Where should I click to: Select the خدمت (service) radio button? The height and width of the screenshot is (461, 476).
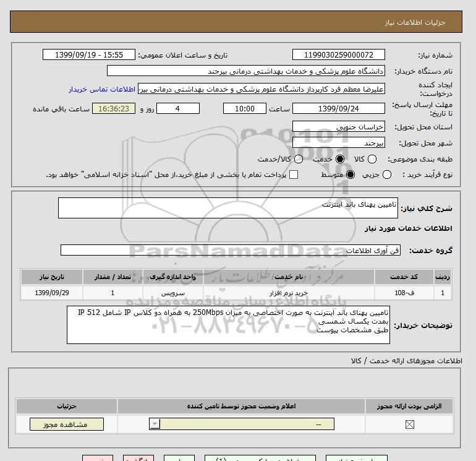click(340, 159)
